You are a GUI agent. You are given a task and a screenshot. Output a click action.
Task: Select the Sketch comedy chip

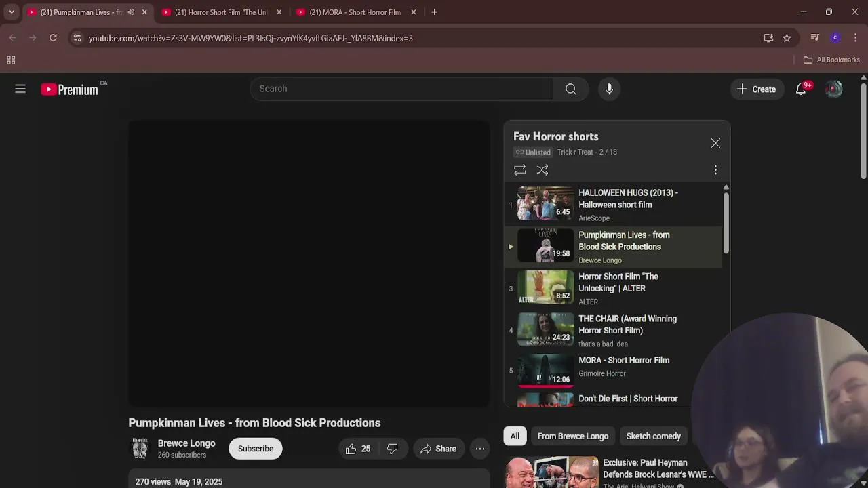tap(653, 436)
